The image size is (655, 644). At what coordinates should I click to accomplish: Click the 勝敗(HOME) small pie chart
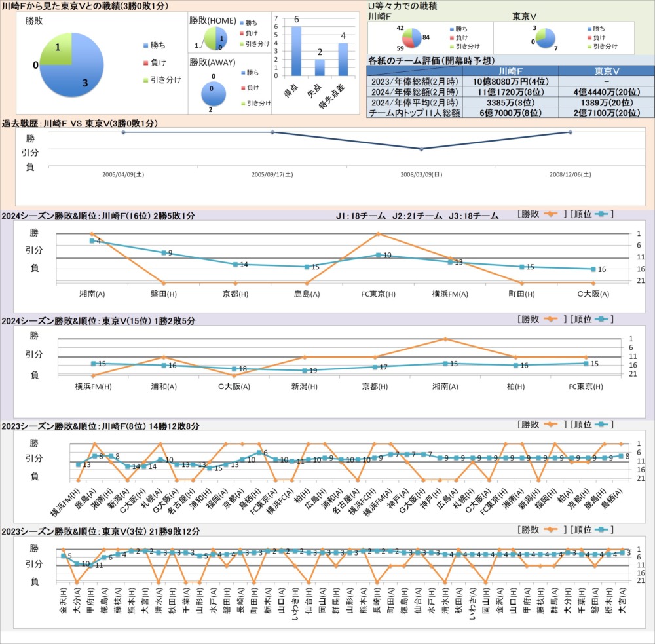coord(215,39)
